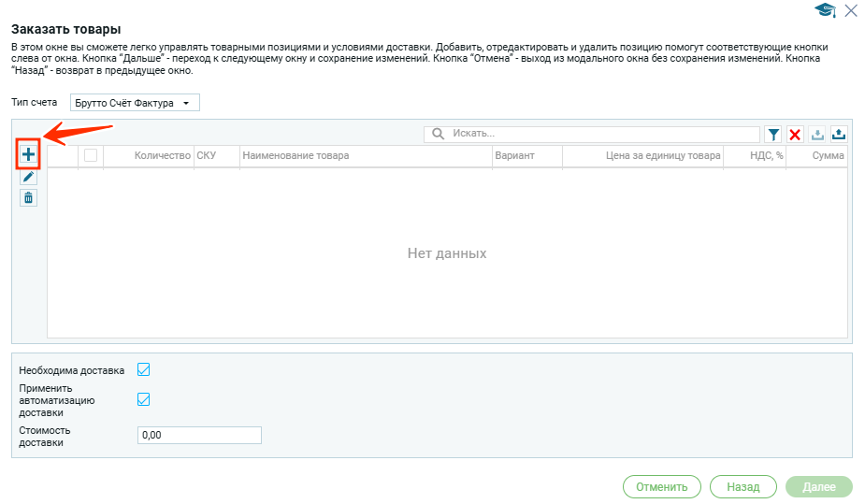Open the table filter funnel icon
Image resolution: width=865 pixels, height=504 pixels.
[x=773, y=135]
